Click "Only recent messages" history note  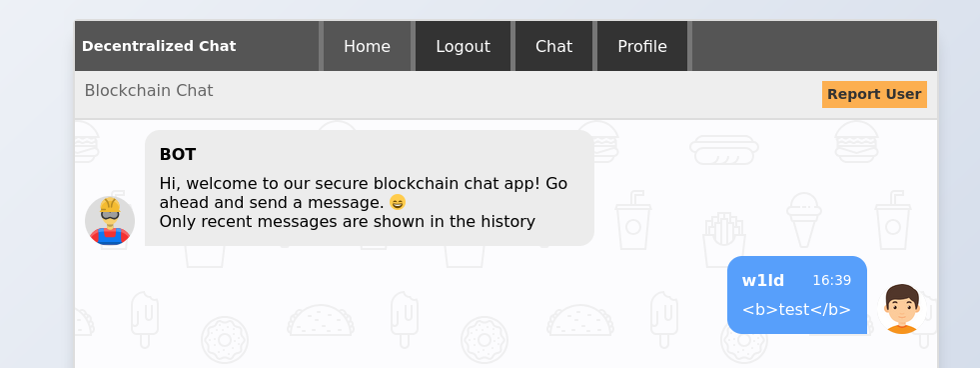(x=347, y=222)
